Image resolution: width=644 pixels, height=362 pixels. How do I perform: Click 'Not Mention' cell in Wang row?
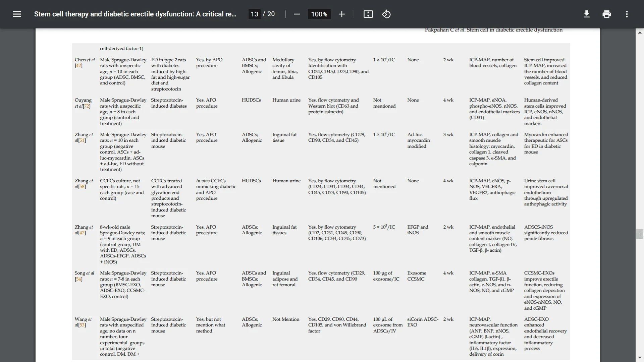tap(286, 319)
